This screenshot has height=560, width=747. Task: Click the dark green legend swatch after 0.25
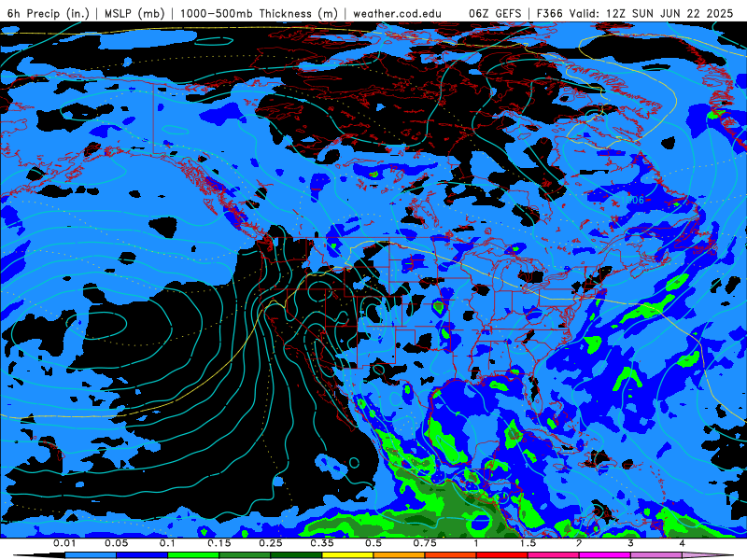click(296, 555)
